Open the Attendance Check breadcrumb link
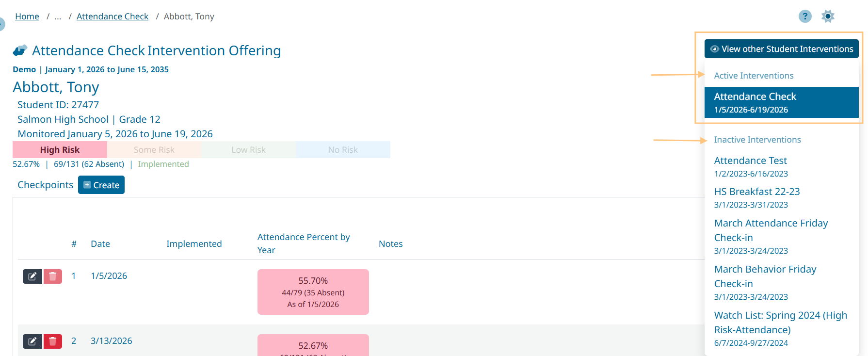Viewport: 868px width, 356px height. click(x=113, y=16)
